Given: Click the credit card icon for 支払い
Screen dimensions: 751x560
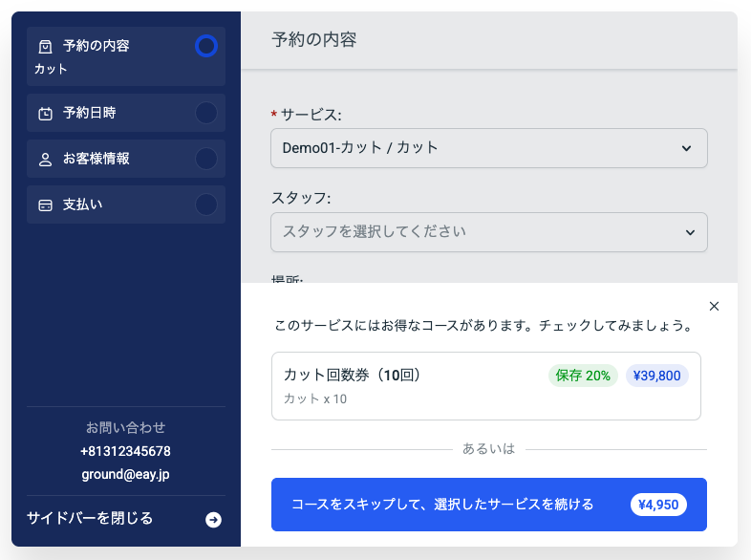Looking at the screenshot, I should (x=45, y=205).
